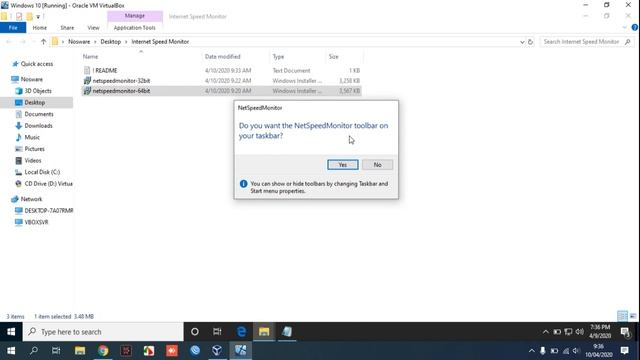The width and height of the screenshot is (640, 360).
Task: Open Documents in the navigation pane
Action: click(x=39, y=114)
